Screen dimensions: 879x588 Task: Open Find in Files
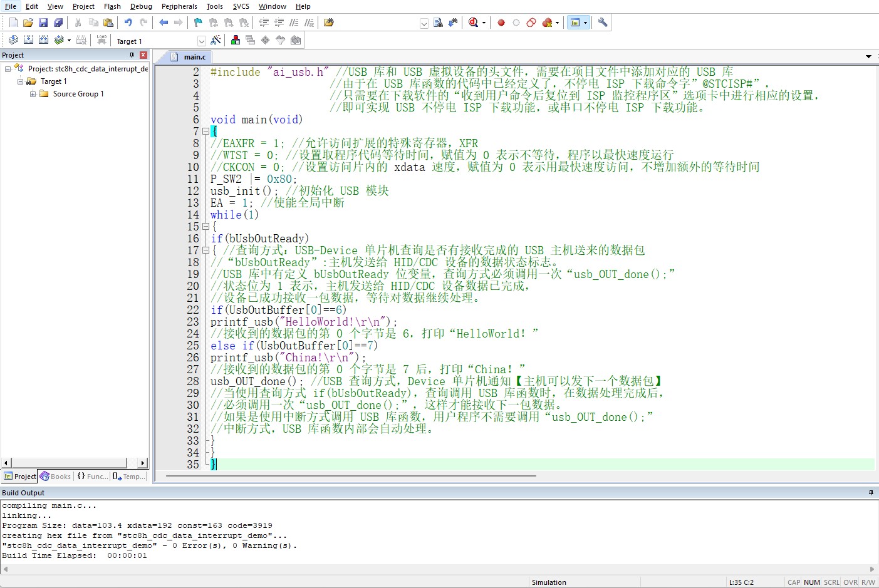point(329,23)
